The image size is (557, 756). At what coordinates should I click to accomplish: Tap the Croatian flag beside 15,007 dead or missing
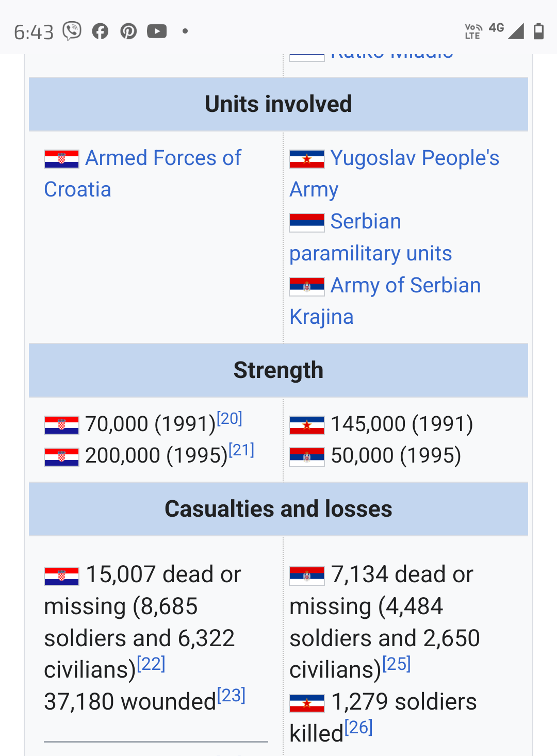[61, 576]
